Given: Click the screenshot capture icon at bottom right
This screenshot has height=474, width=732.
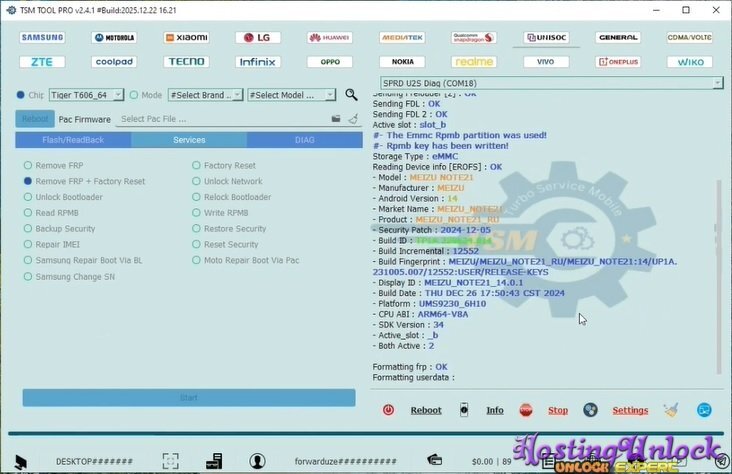Looking at the screenshot, I should (704, 410).
